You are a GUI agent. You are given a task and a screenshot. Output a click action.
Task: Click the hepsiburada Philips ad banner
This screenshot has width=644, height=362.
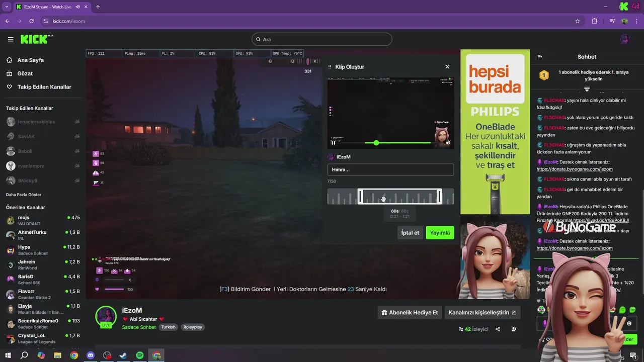click(x=495, y=132)
